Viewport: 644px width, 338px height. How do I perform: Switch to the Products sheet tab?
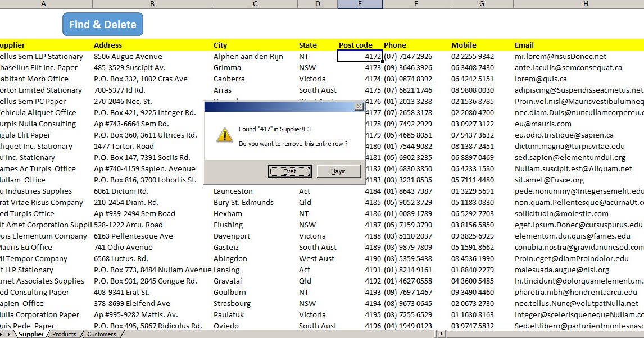point(64,334)
